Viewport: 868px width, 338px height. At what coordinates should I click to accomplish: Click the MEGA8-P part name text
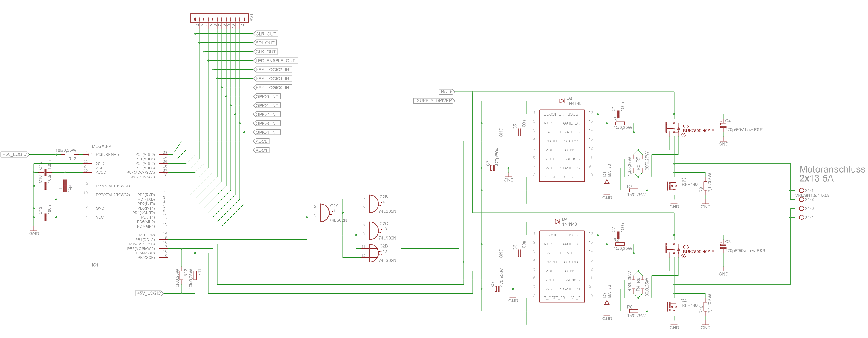pos(101,146)
